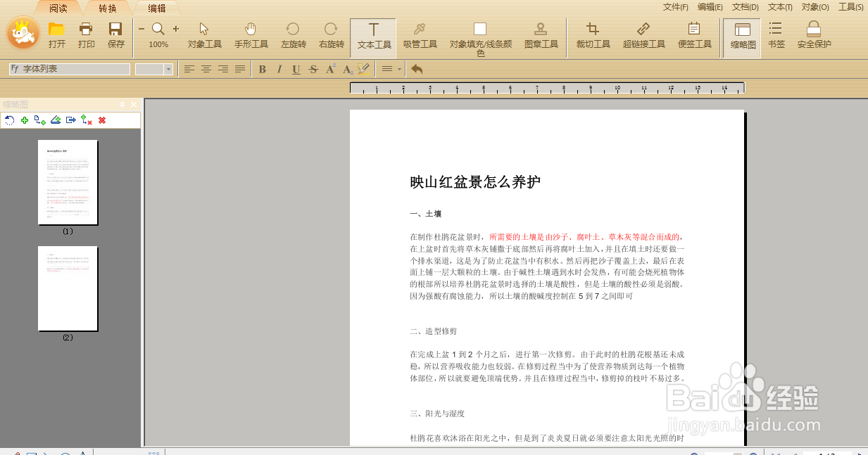Image resolution: width=868 pixels, height=455 pixels.
Task: Open the 文件(F) menu
Action: click(x=674, y=6)
